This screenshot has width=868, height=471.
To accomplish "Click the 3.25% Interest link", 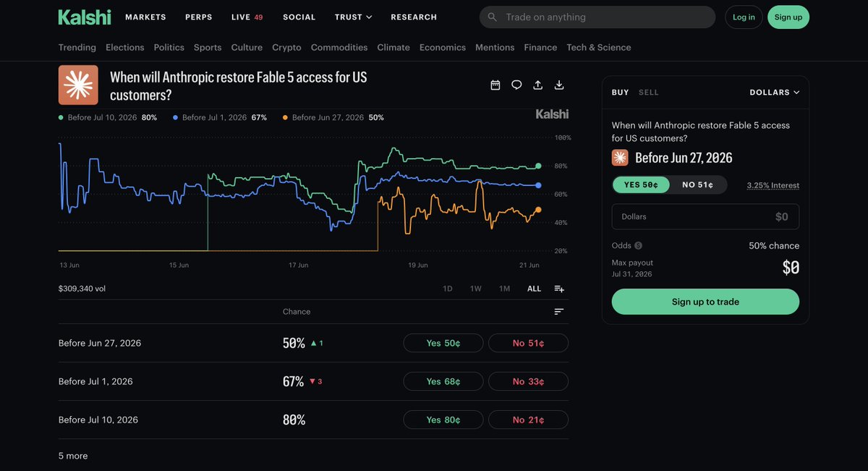I will click(773, 186).
